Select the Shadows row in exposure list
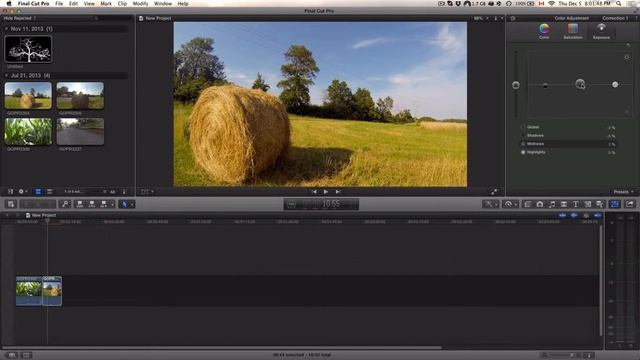 click(568, 136)
